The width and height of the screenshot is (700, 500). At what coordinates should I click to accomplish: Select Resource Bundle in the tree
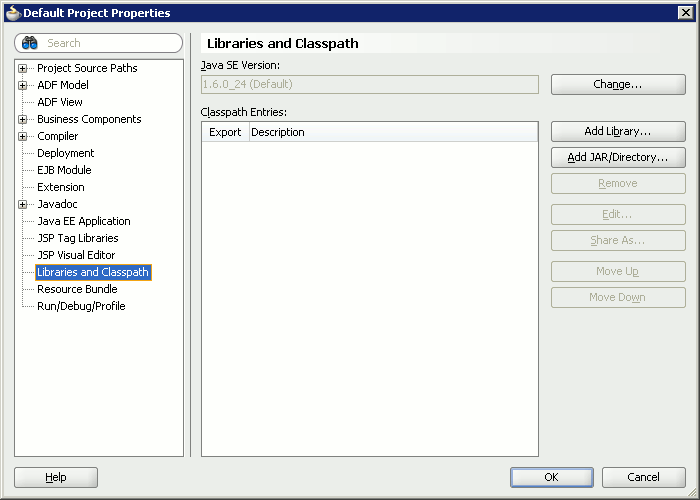(x=77, y=289)
